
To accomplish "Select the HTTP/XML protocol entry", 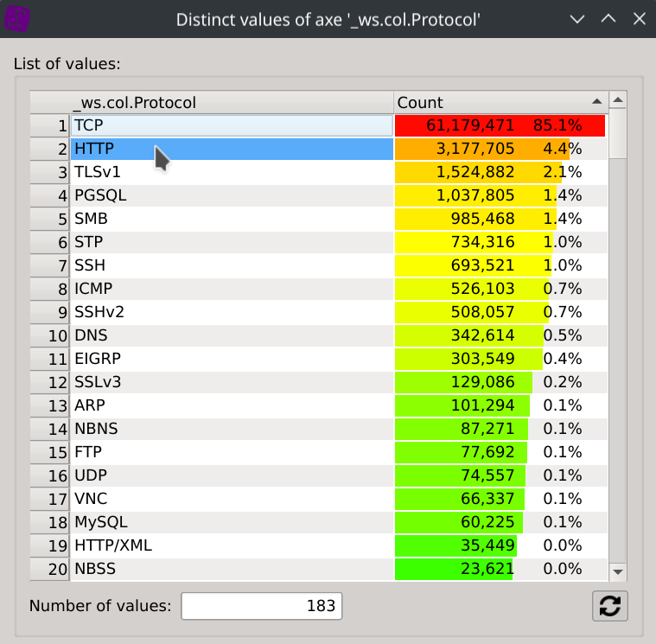I will coord(231,545).
